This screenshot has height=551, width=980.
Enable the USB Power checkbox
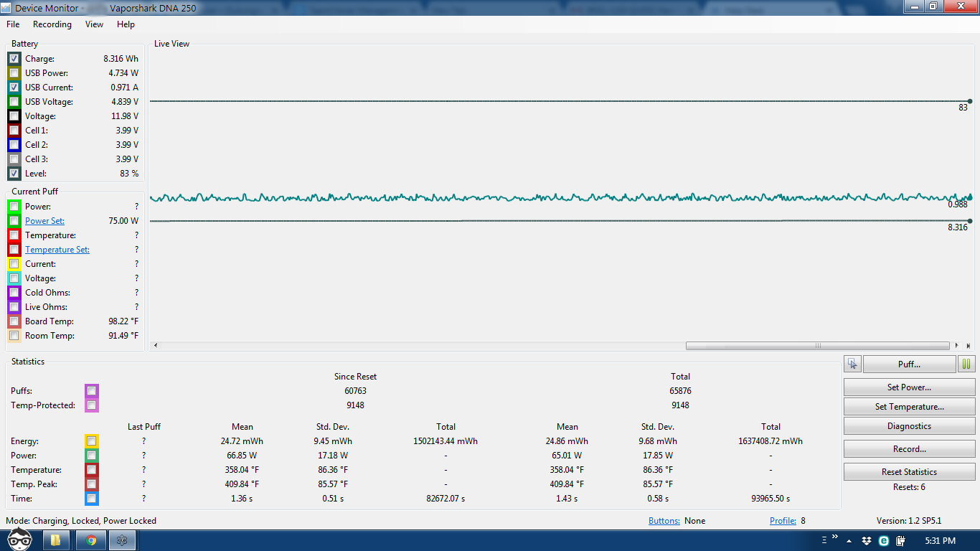click(14, 73)
